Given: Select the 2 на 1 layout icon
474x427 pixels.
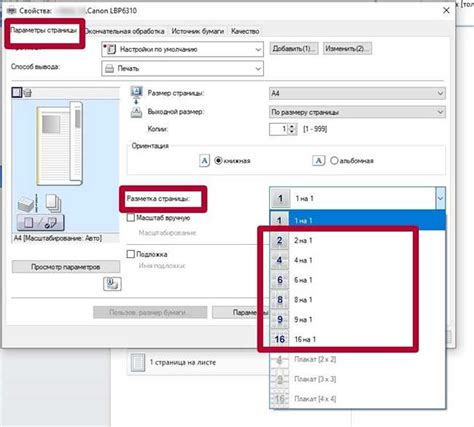Looking at the screenshot, I should 279,240.
